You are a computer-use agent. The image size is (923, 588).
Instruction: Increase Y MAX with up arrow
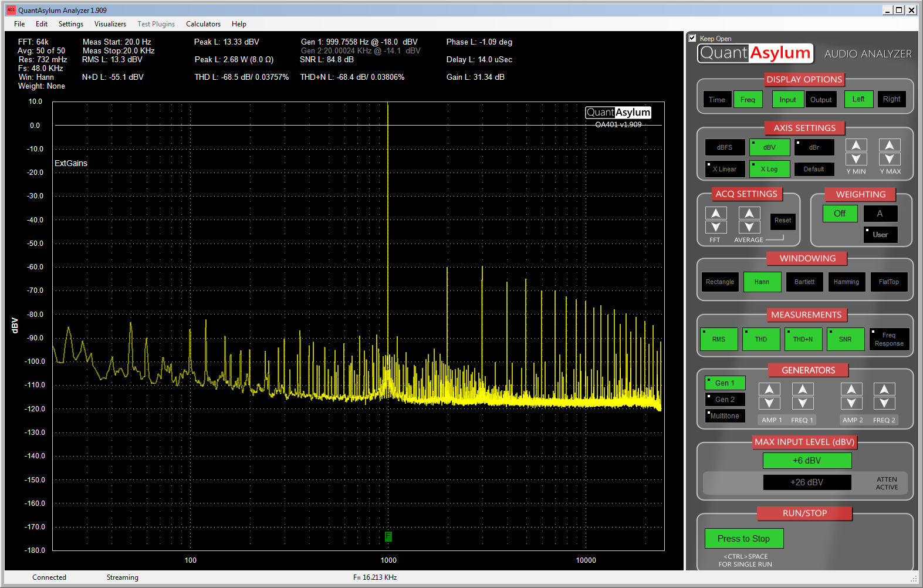pyautogui.click(x=890, y=145)
